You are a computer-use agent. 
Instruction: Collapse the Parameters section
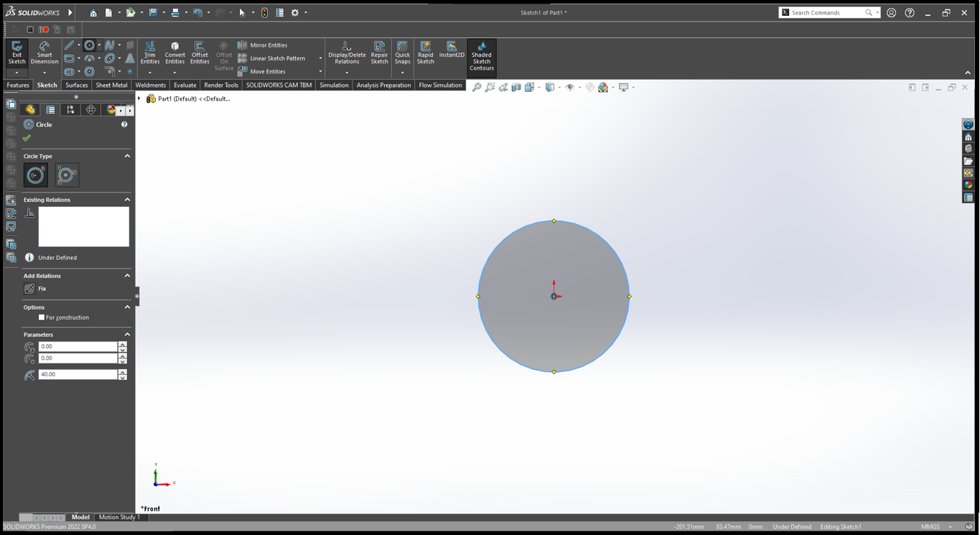click(127, 335)
